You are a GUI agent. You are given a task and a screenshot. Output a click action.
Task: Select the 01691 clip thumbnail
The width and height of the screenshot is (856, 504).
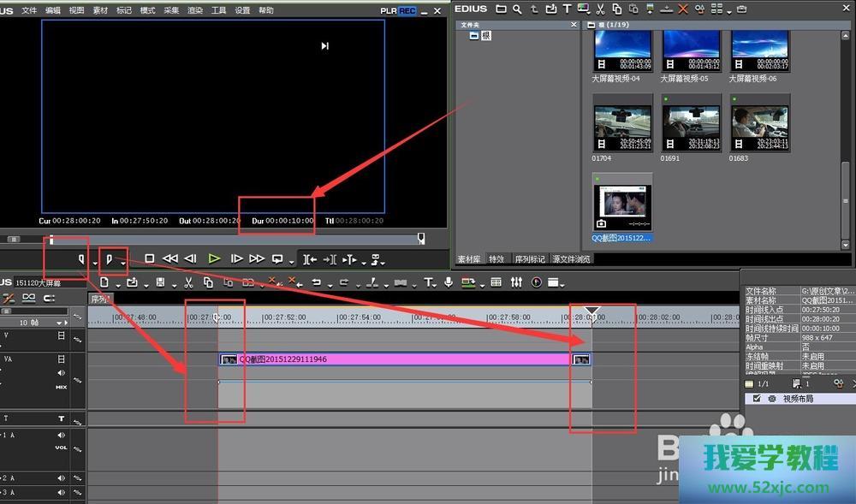pos(690,127)
